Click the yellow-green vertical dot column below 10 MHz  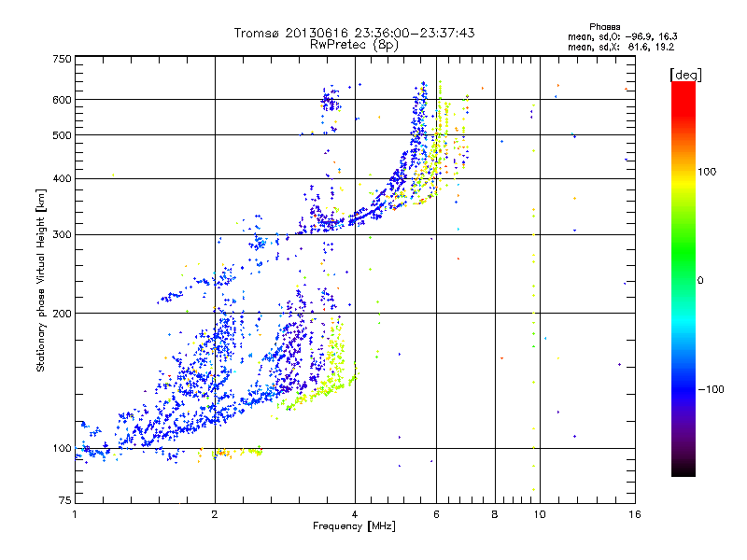tap(533, 298)
